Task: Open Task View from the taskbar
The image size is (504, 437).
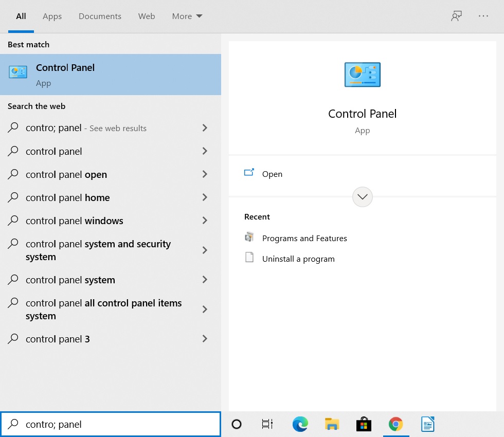Action: pos(267,424)
